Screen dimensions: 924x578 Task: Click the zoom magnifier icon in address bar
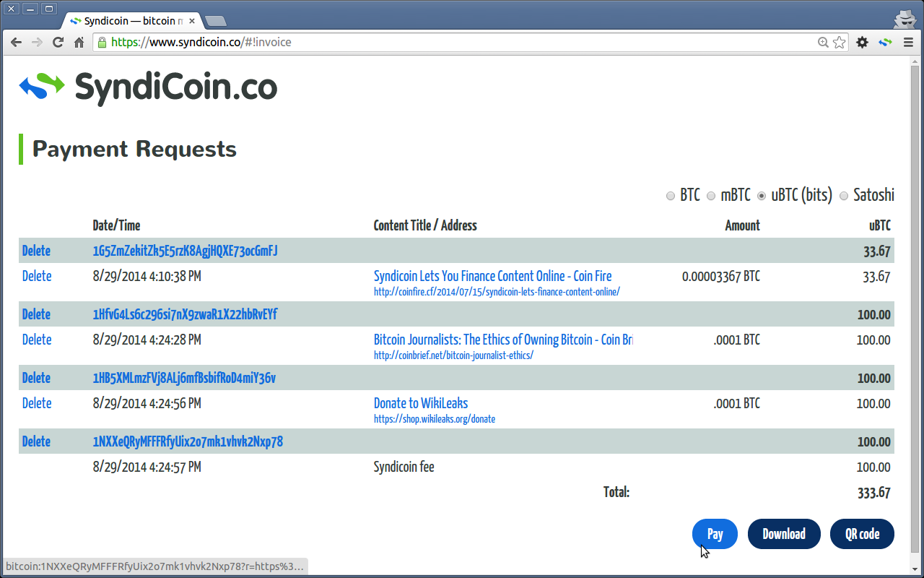click(823, 43)
